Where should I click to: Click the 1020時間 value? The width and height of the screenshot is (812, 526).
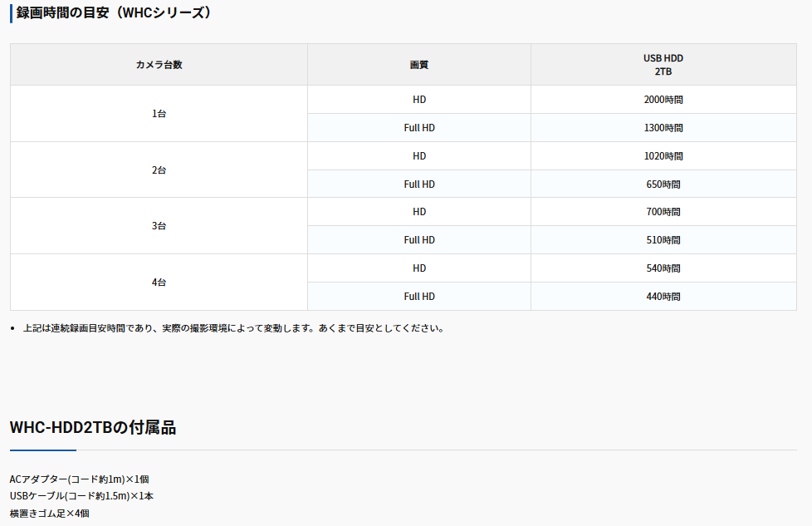click(x=663, y=156)
